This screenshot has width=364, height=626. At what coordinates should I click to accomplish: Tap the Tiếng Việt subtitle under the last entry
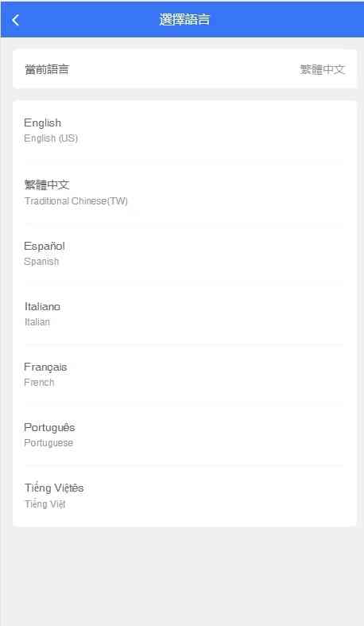[x=45, y=504]
